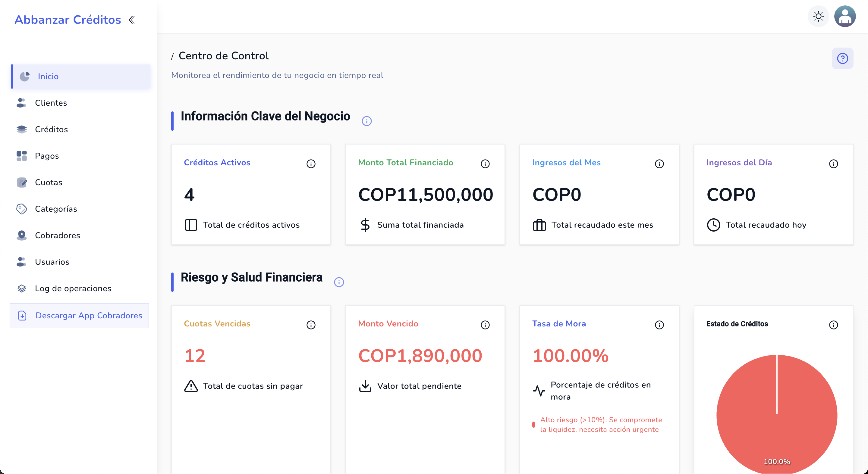Open the user profile avatar

tap(845, 16)
